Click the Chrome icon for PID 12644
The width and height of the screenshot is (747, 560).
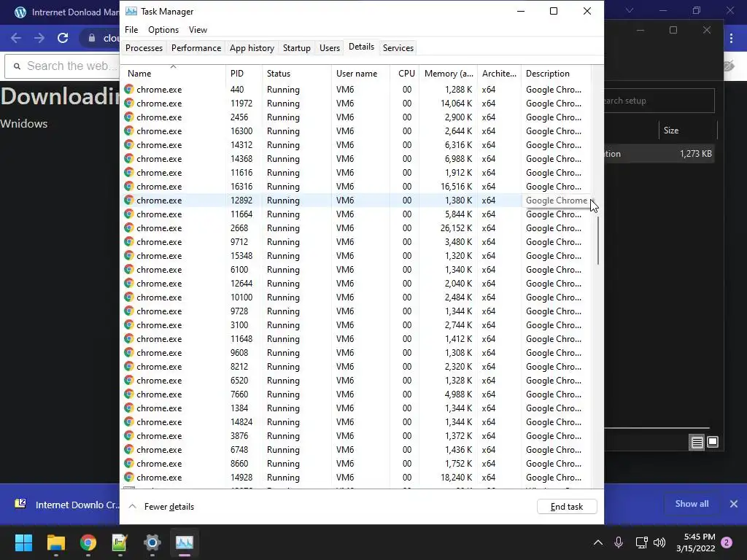click(x=128, y=284)
